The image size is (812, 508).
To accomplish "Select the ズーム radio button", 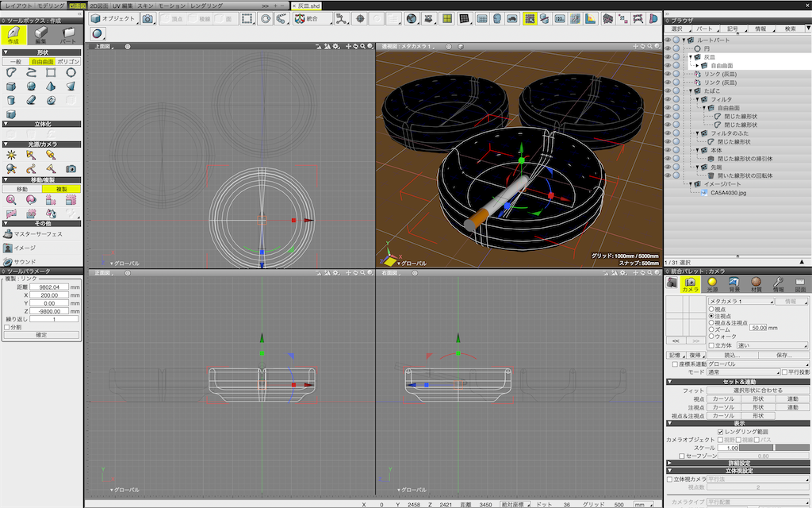I will [x=711, y=329].
